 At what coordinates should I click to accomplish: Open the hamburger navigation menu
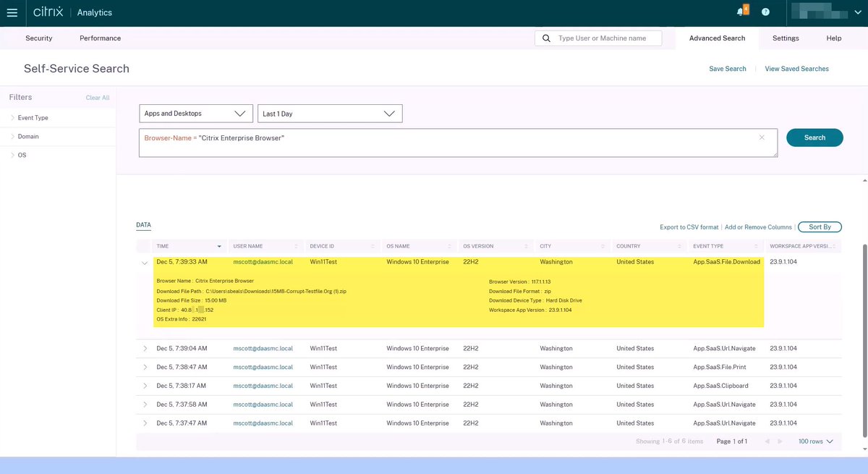(x=12, y=12)
